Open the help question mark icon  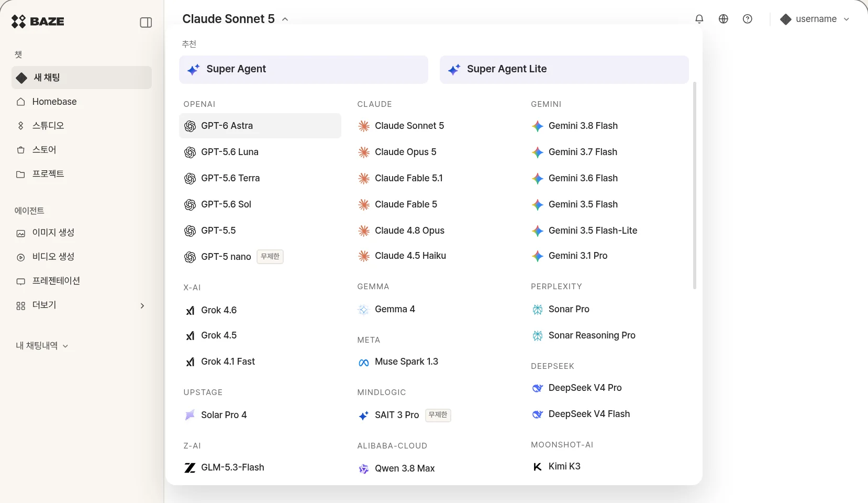point(748,19)
